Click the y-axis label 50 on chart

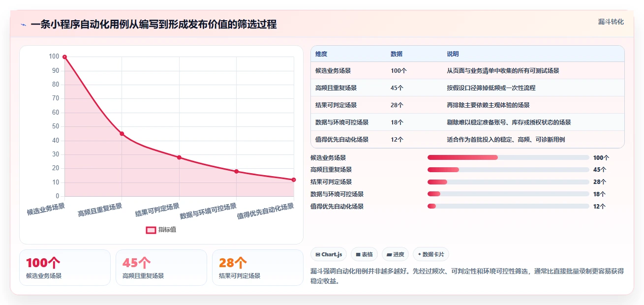(56, 126)
